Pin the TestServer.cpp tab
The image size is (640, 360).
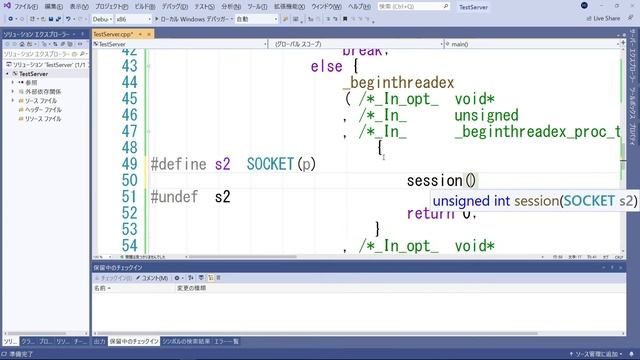pyautogui.click(x=140, y=34)
